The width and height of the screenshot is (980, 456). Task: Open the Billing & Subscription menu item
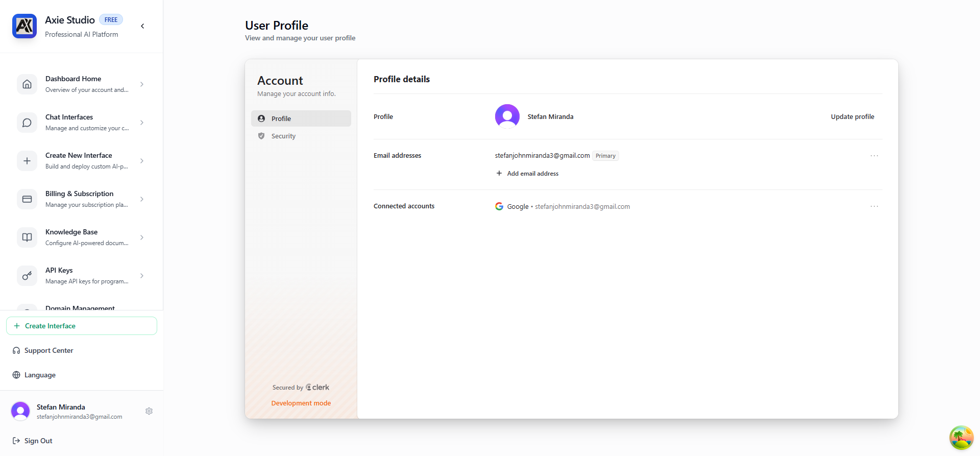82,199
